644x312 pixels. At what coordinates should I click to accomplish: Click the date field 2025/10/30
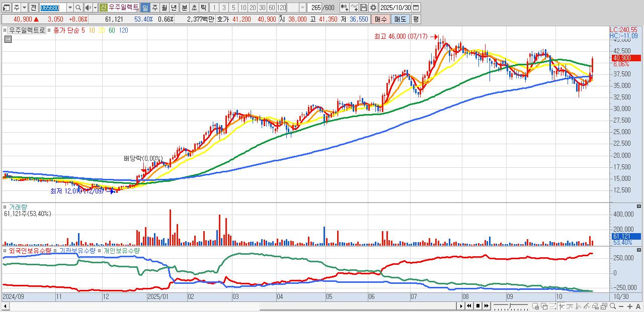pyautogui.click(x=395, y=8)
